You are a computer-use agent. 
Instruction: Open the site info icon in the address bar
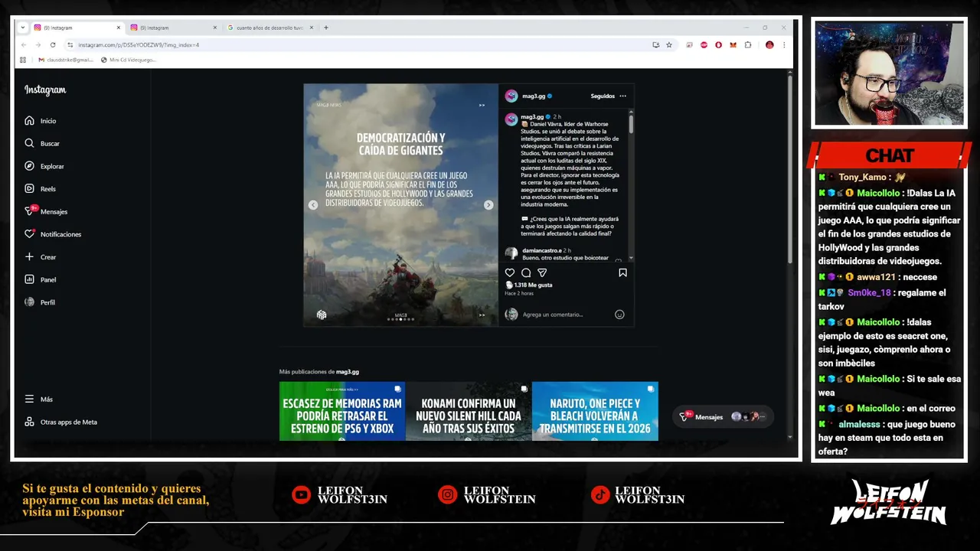pos(70,45)
